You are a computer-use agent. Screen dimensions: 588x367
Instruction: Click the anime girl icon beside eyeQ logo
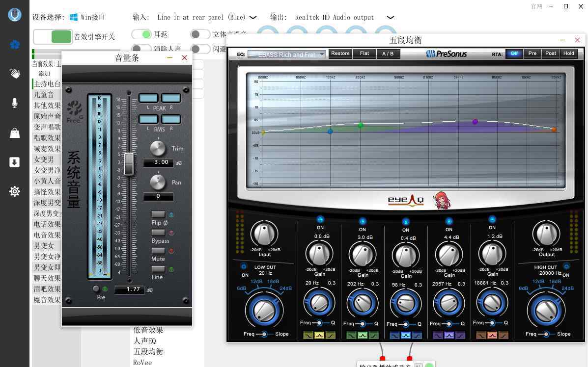click(x=442, y=200)
